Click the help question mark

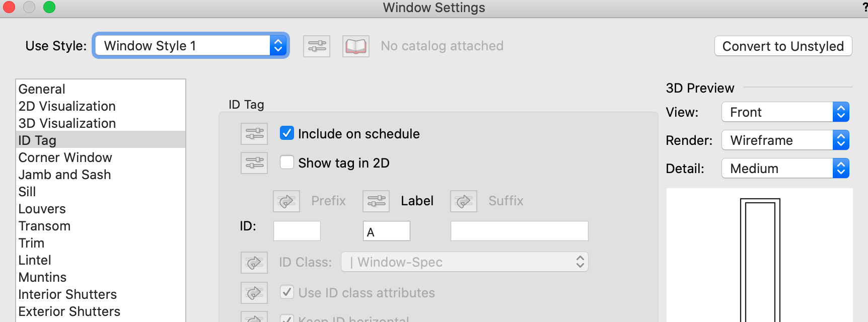click(862, 7)
